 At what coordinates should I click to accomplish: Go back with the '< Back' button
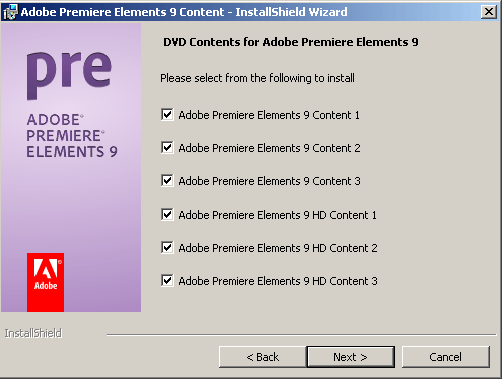pos(262,357)
